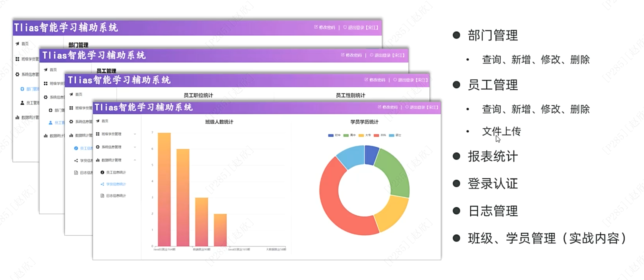
Task: Click the 数据统计管理 bar-chart icon in front window
Action: 98,160
